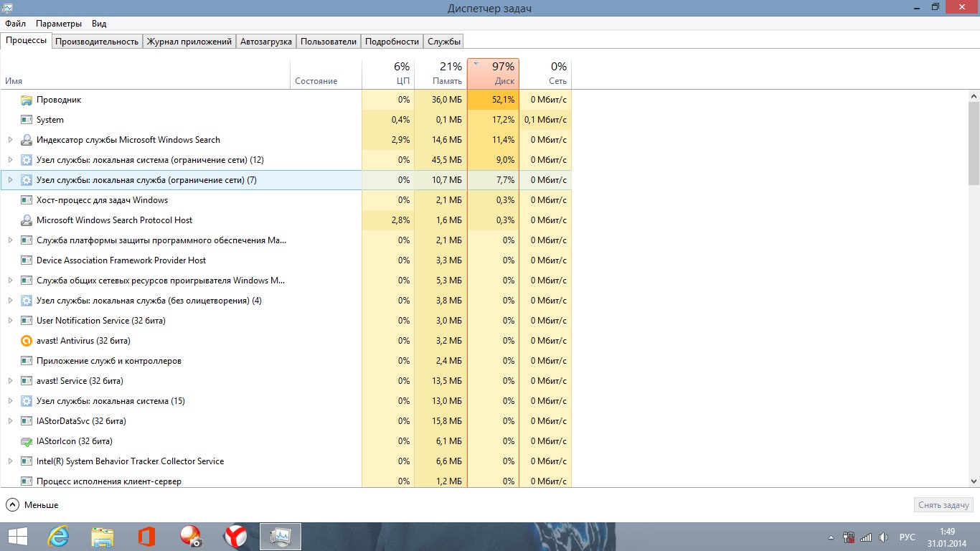Click the vertical scrollbar down arrow
Image resolution: width=980 pixels, height=551 pixels.
(x=974, y=481)
